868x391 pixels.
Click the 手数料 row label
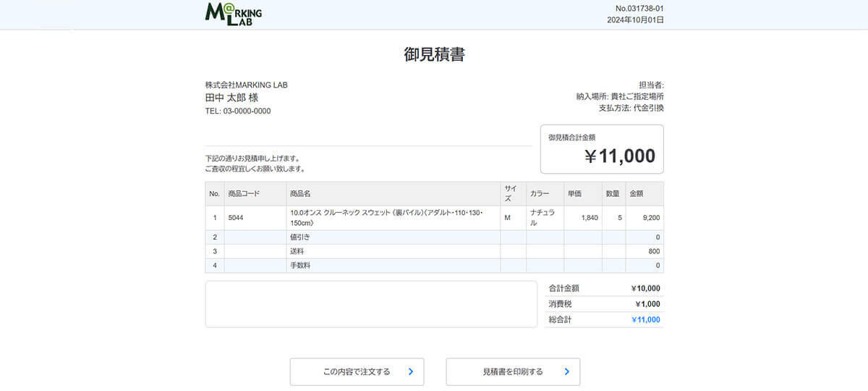tap(300, 266)
